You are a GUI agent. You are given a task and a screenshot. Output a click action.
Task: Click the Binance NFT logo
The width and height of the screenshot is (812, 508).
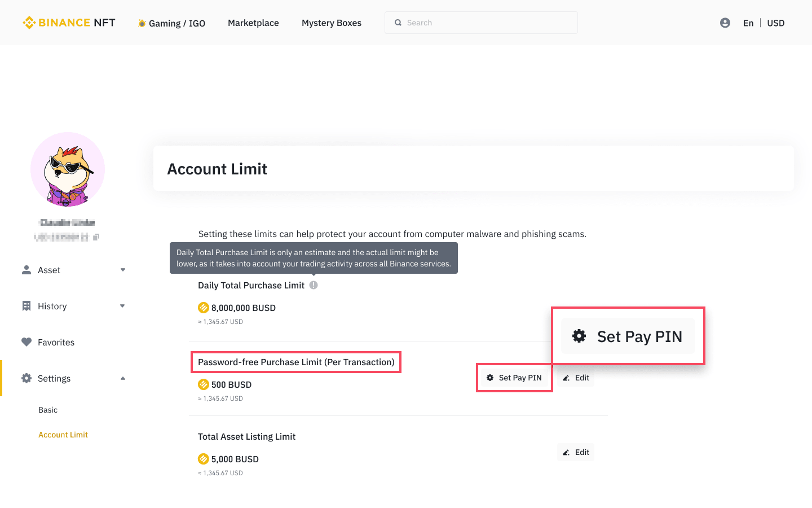[69, 23]
